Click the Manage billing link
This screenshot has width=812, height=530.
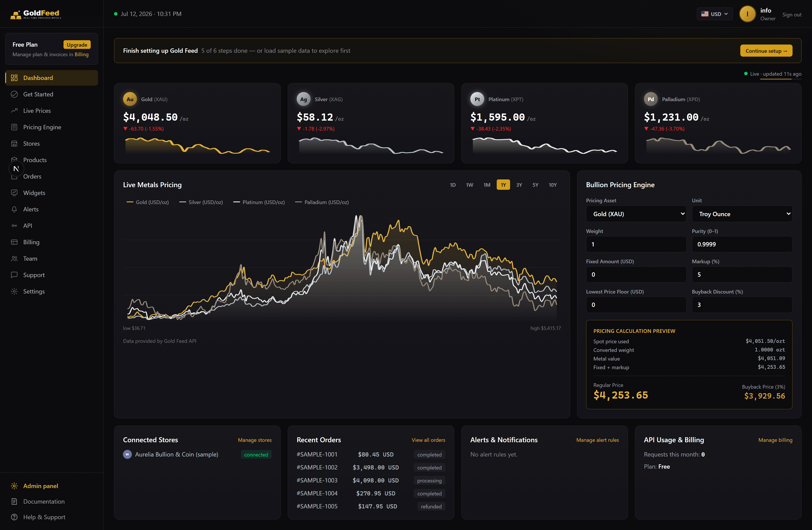[x=775, y=440]
